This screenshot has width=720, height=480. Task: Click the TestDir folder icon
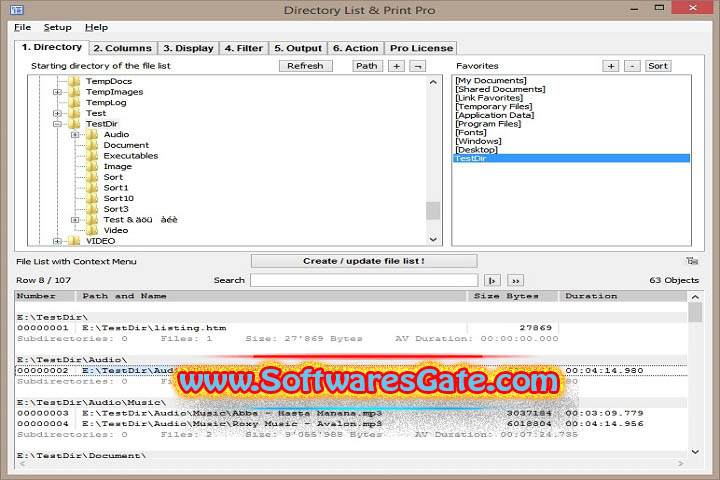(74, 124)
